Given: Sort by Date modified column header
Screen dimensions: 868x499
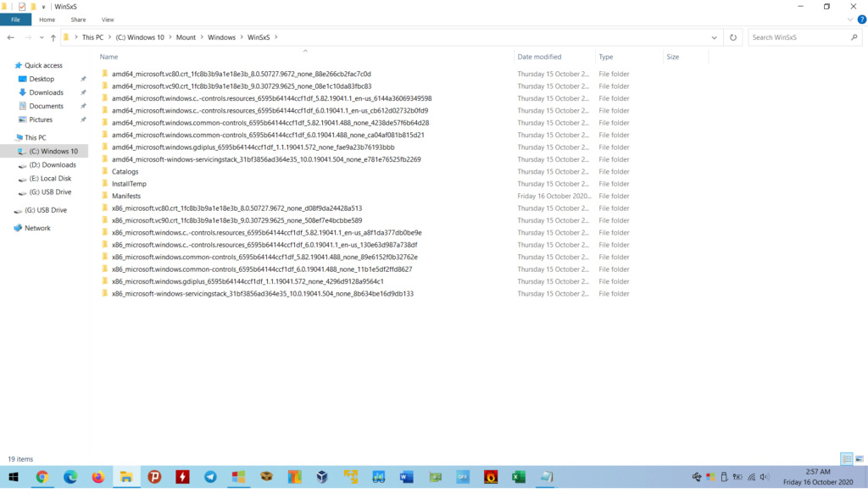Looking at the screenshot, I should 539,57.
